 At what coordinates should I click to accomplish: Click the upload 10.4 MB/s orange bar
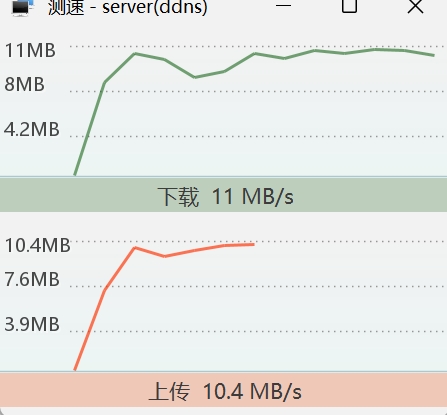223,390
